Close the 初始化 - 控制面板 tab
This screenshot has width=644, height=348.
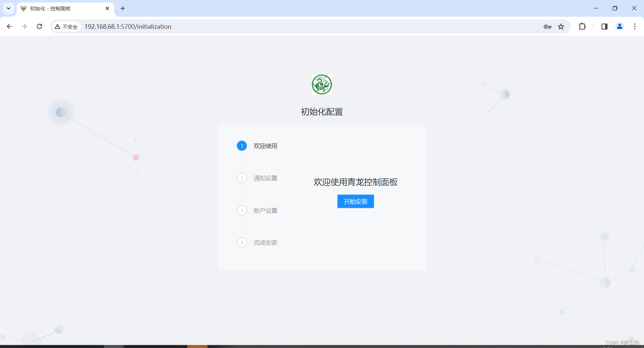point(107,8)
